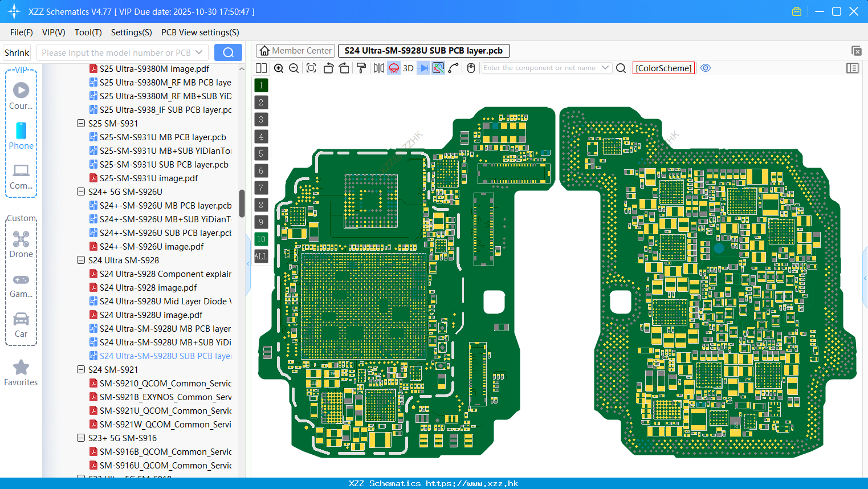Collapse the S24+ 5G SM-S926U folder
868x489 pixels.
pos(81,191)
